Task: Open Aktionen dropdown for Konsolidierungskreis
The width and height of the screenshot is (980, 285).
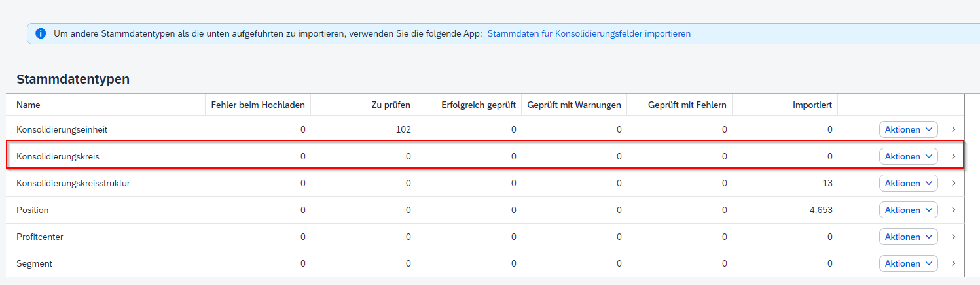Action: click(x=908, y=156)
